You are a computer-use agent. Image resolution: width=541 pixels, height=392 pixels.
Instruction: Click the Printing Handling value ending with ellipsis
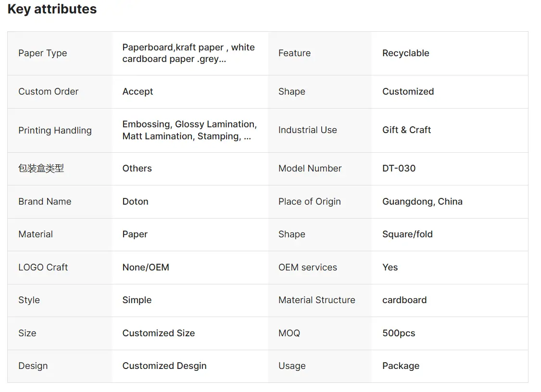click(x=189, y=130)
